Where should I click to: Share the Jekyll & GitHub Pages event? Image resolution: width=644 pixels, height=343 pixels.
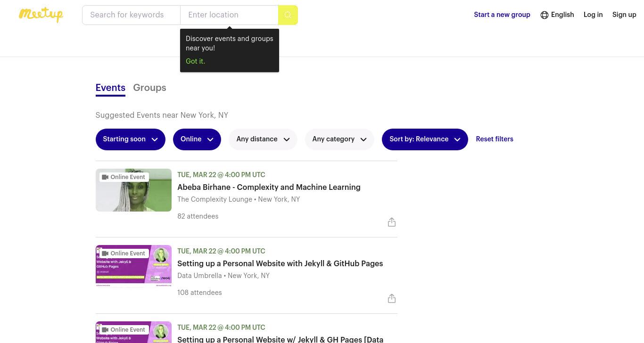[x=392, y=299]
